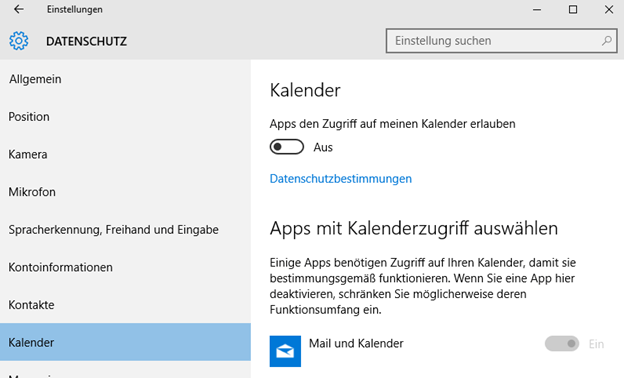Image resolution: width=624 pixels, height=378 pixels.
Task: Select the highlighted Kalender sidebar item
Action: [x=125, y=342]
